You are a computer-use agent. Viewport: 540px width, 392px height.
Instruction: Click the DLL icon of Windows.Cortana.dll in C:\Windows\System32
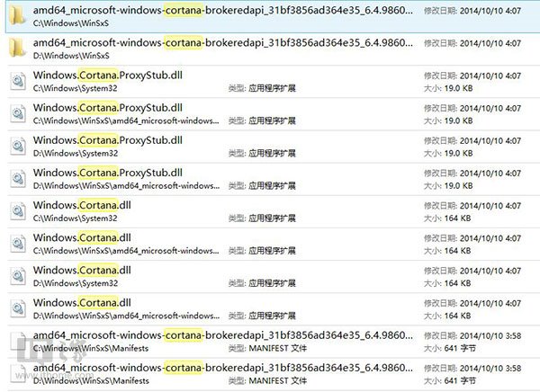point(18,211)
